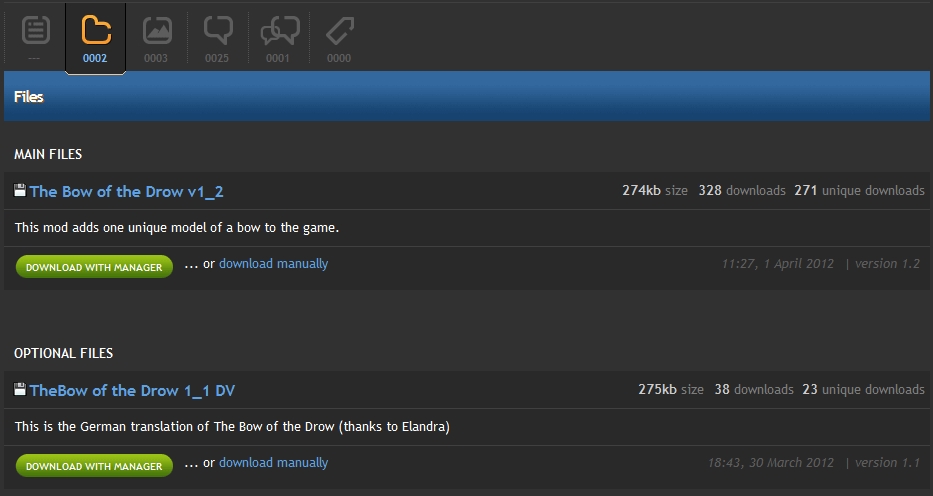Open The Bow of the Drow v1_2 file link
The image size is (933, 496).
click(126, 191)
